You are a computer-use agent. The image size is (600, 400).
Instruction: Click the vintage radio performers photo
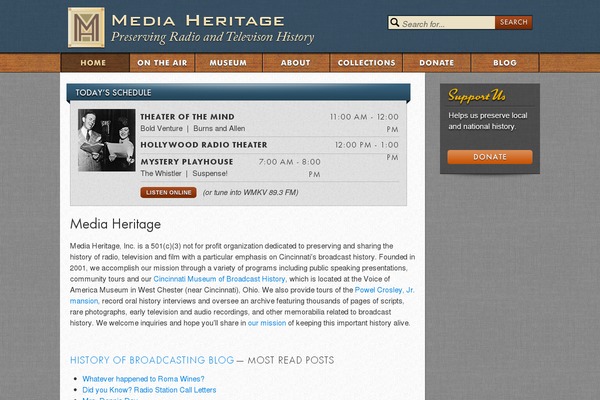click(x=107, y=140)
